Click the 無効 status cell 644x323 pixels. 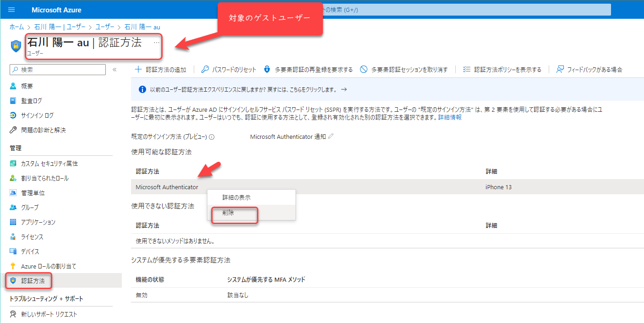click(142, 295)
